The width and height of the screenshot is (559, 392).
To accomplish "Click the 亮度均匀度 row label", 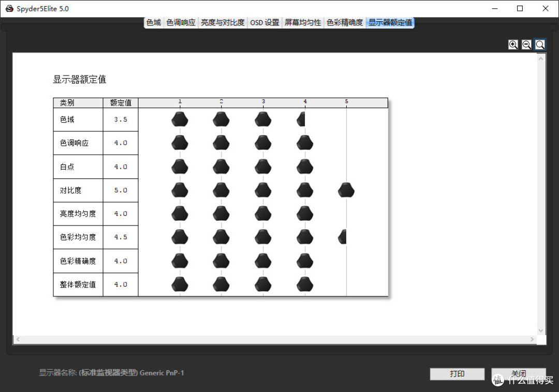I will 78,214.
